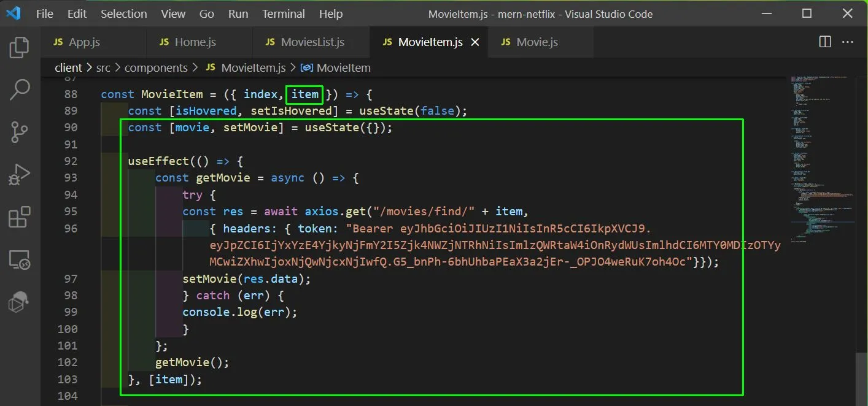
Task: Open the Edit menu
Action: click(x=77, y=13)
